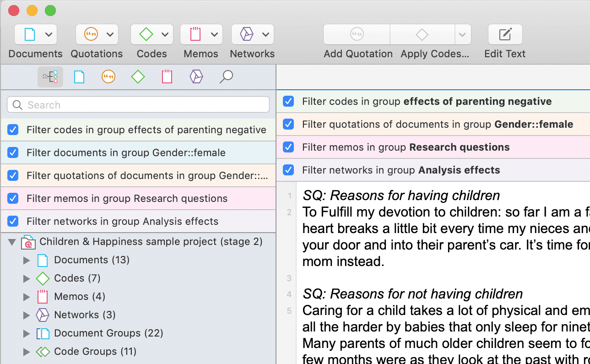Click paragraph text starting 'Caring for a child'

446,334
